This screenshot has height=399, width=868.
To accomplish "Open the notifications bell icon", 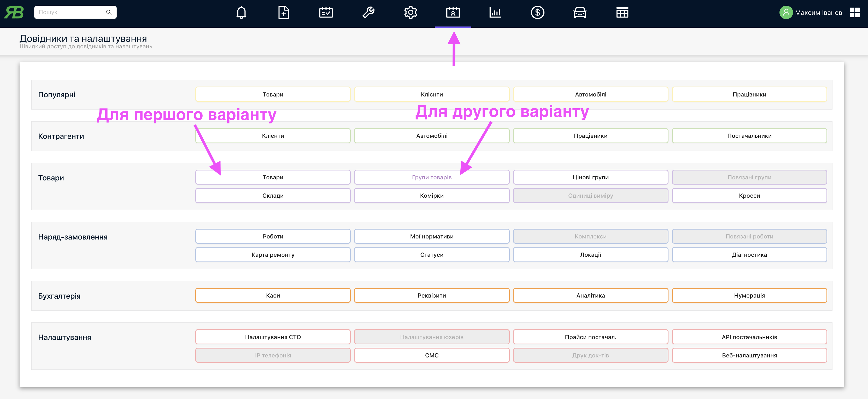I will pyautogui.click(x=241, y=13).
